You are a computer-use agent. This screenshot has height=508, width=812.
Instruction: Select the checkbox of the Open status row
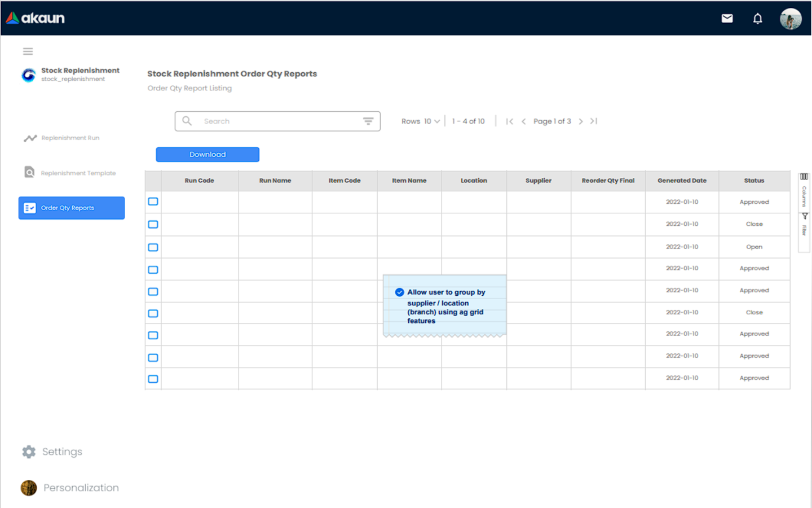click(153, 247)
